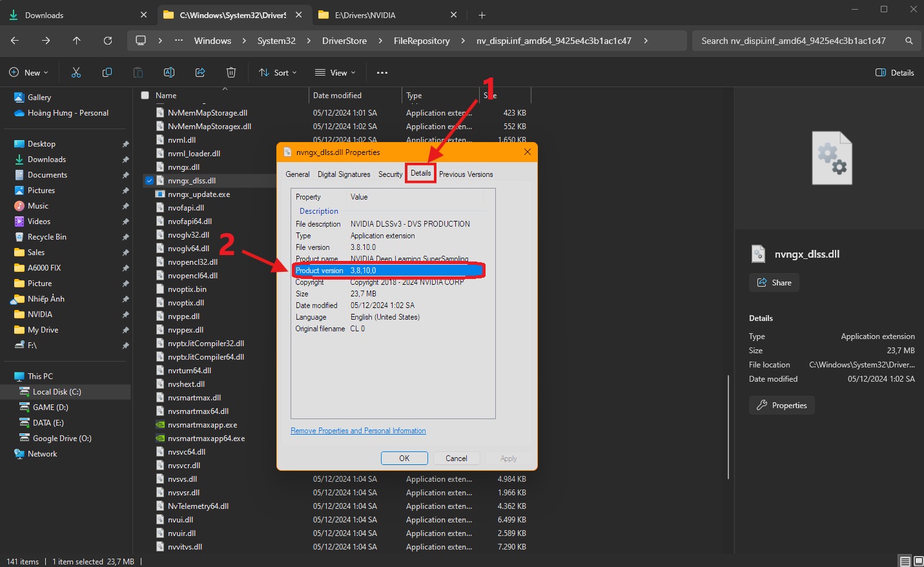Click the Share toolbar icon
This screenshot has width=924, height=567.
[x=200, y=72]
